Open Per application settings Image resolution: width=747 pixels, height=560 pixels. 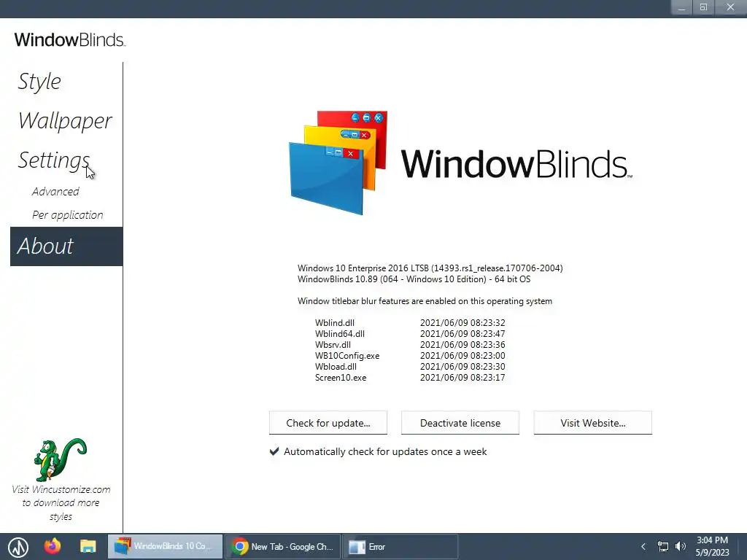point(67,215)
